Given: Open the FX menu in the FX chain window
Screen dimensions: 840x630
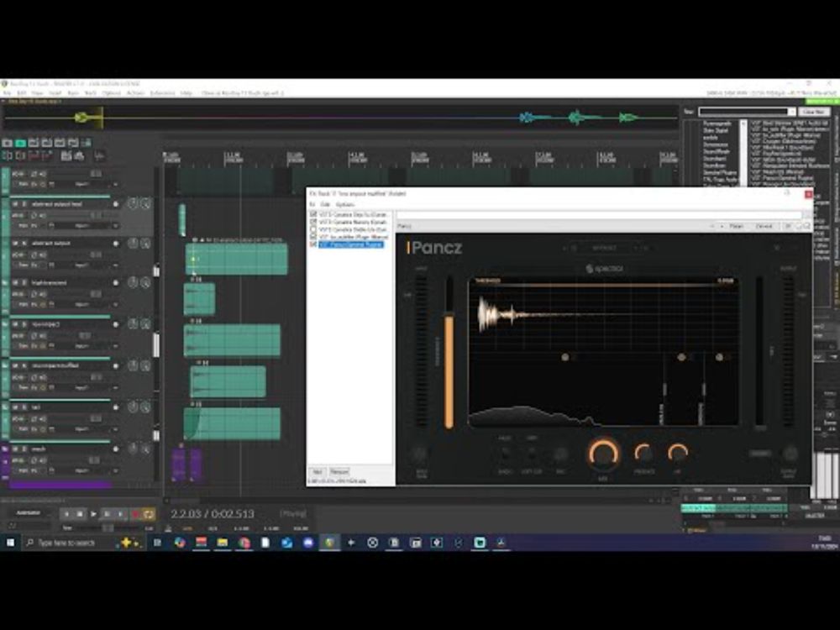Looking at the screenshot, I should (312, 205).
